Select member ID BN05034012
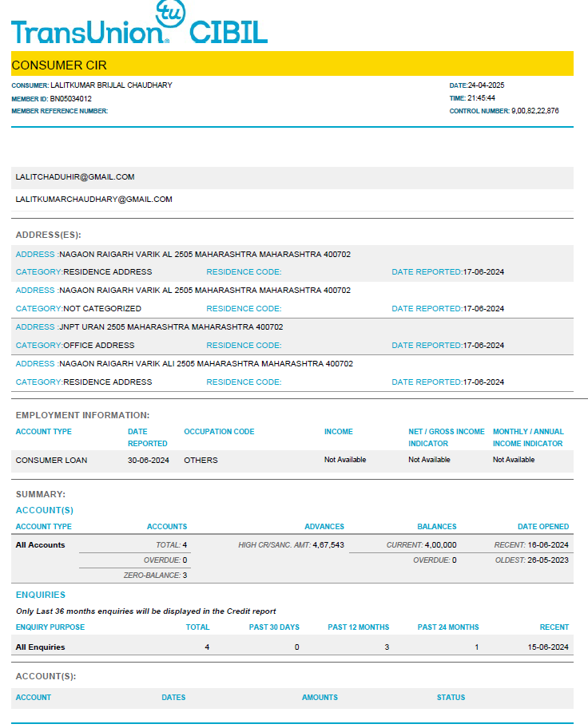This screenshot has height=728, width=588. (70, 98)
